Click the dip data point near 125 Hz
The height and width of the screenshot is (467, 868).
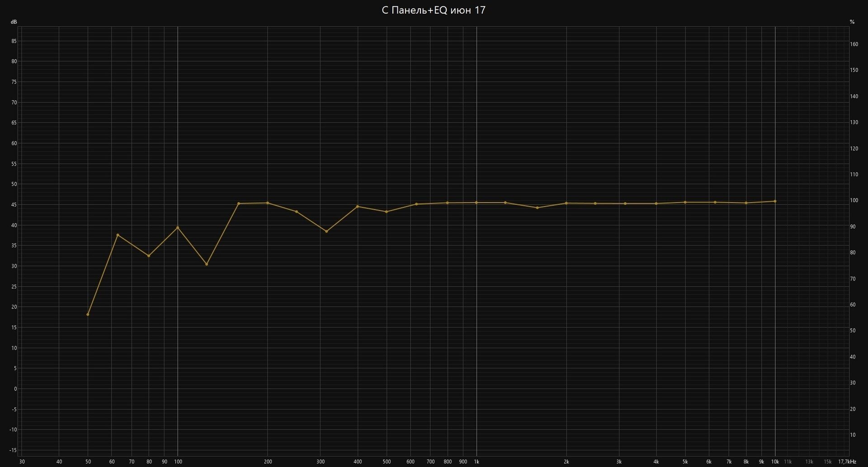(207, 264)
